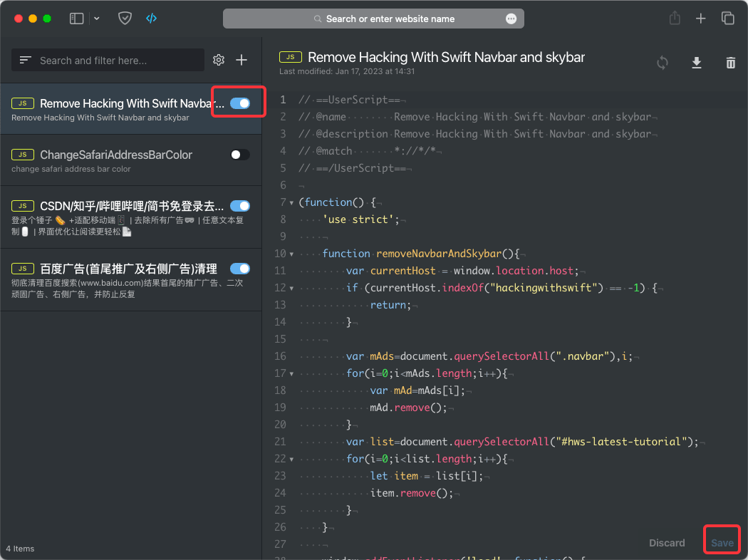Toggle off the 百度广告 script

click(240, 269)
